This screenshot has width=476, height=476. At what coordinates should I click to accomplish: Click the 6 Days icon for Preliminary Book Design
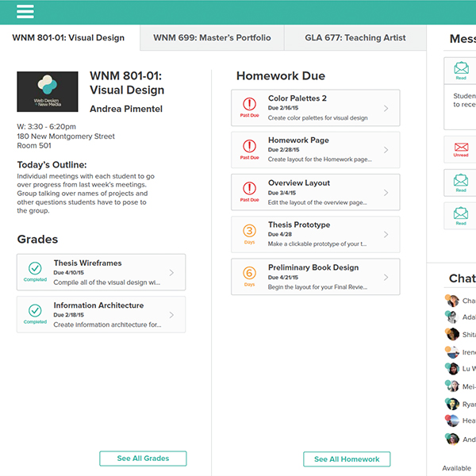pyautogui.click(x=249, y=274)
